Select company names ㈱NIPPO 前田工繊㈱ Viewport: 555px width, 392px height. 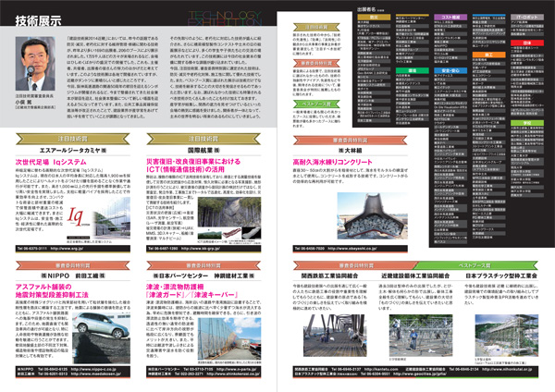pyautogui.click(x=72, y=276)
